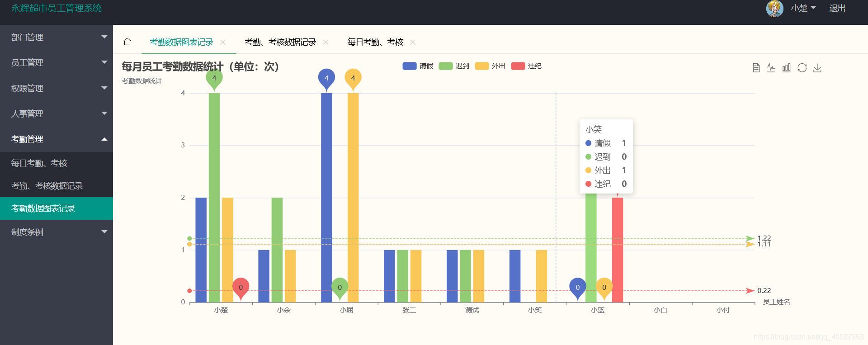Toggle the 违纪 legend series
The image size is (868, 345).
[x=526, y=66]
